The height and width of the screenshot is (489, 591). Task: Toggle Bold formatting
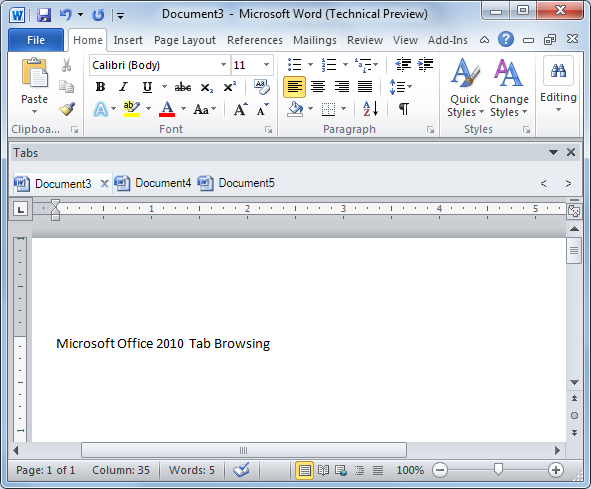[x=100, y=87]
